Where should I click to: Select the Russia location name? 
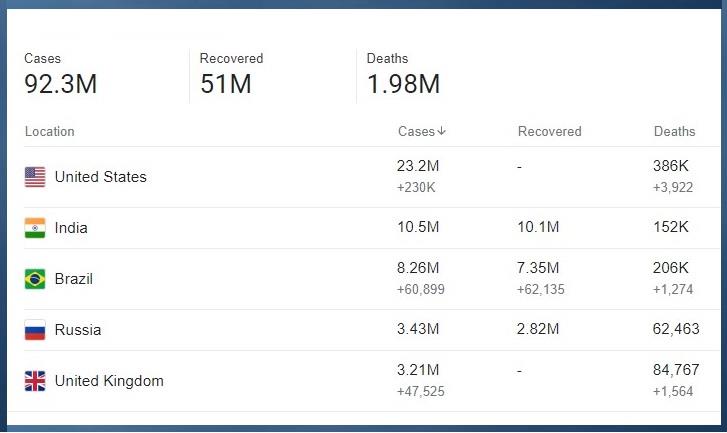click(78, 330)
